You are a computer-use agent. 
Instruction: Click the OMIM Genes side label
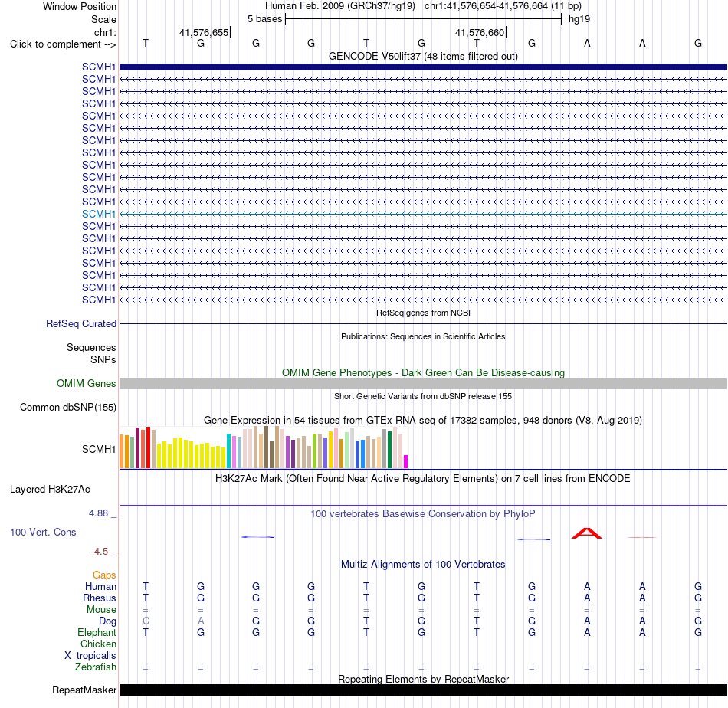click(x=86, y=383)
